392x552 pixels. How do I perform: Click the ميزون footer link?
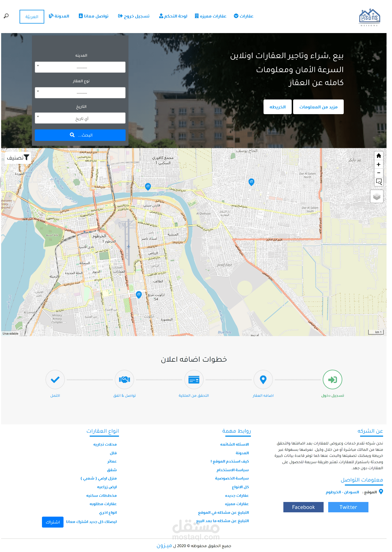[x=164, y=546]
